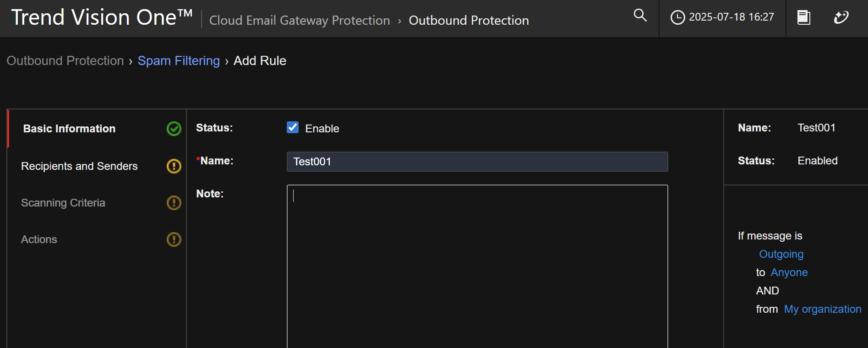Viewport: 868px width, 348px height.
Task: Open the search magnifier in the header
Action: coord(640,16)
